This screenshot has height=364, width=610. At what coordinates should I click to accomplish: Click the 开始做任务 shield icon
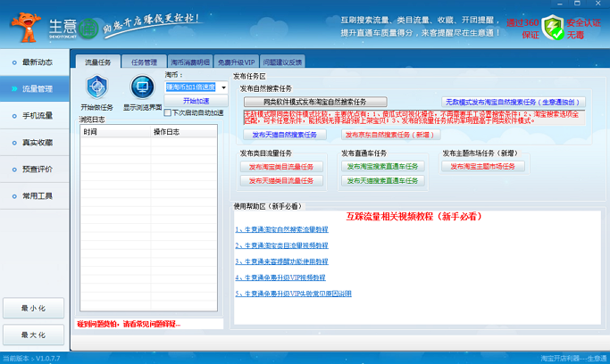(96, 87)
